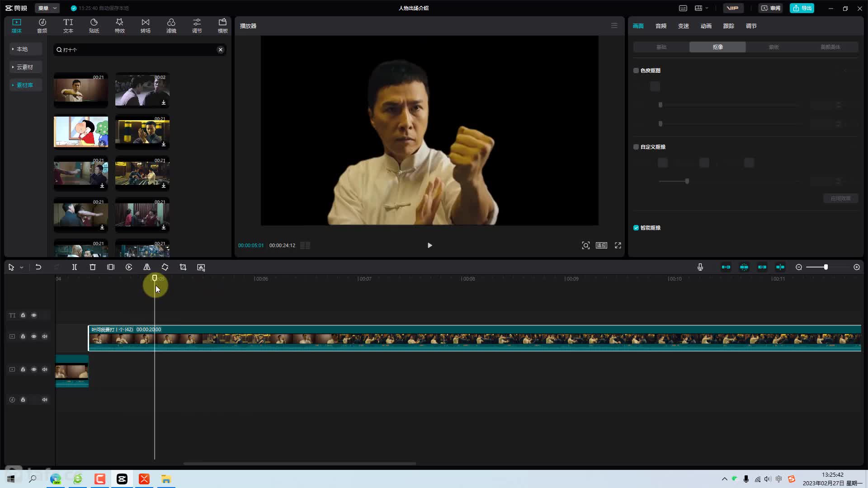Click the mirror flip tool

pos(147,267)
